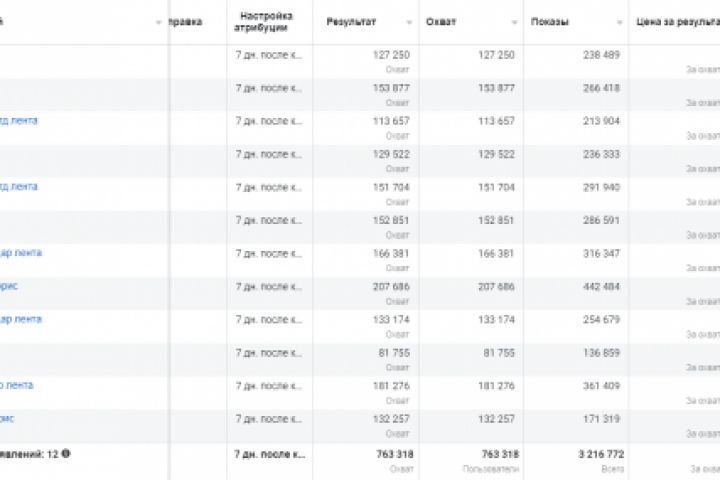This screenshot has height=480, width=720.
Task: Click the impressions value 136 899
Action: tap(600, 352)
